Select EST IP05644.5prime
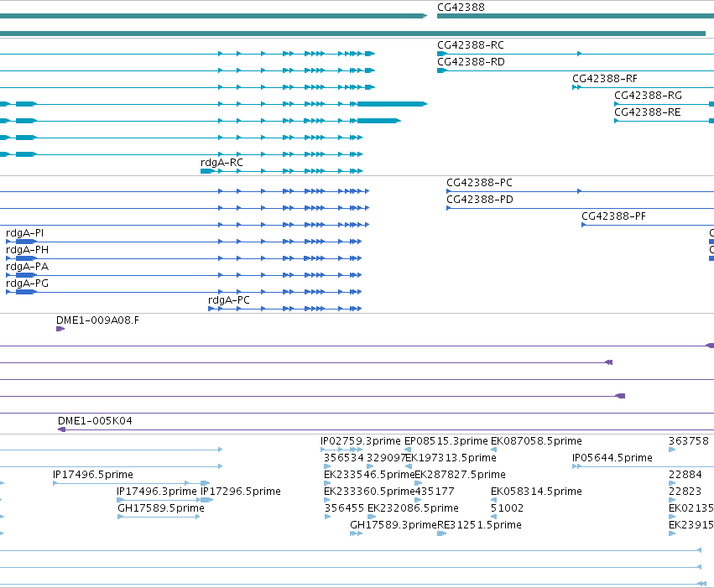Image resolution: width=714 pixels, height=588 pixels. [612, 458]
